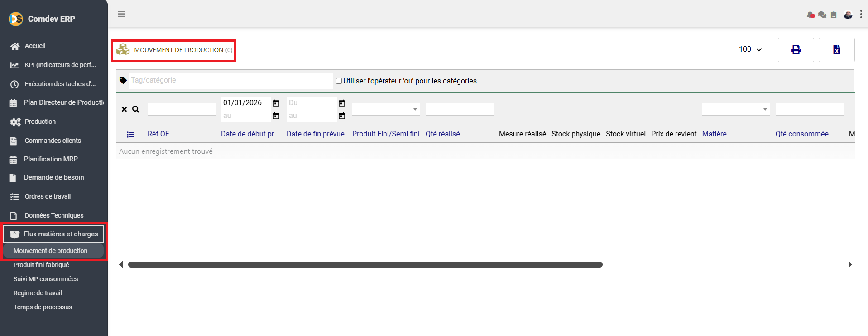
Task: Open Données Techniques menu
Action: 53,216
